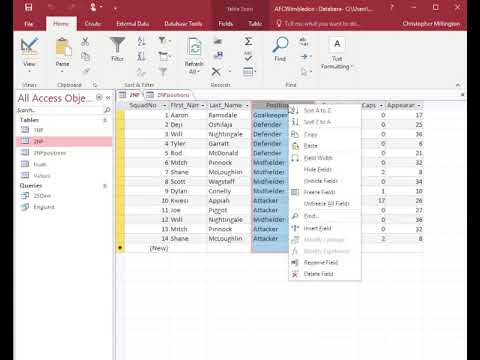The height and width of the screenshot is (360, 480).
Task: Click the Find magnifier icon
Action: click(x=280, y=45)
